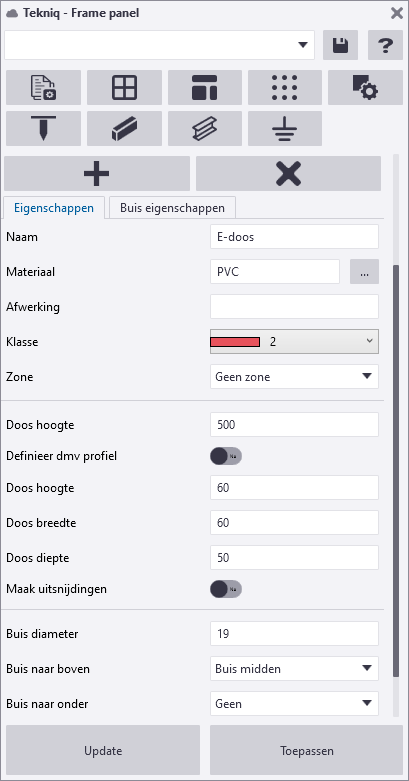Click the red Klasse color swatch

point(235,342)
